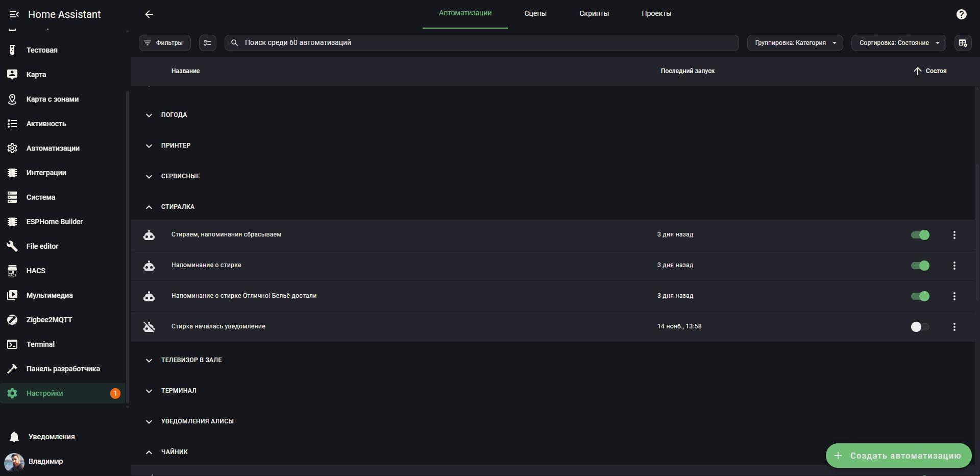This screenshot has height=476, width=980.
Task: Click the selection mode checklist icon
Action: point(208,43)
